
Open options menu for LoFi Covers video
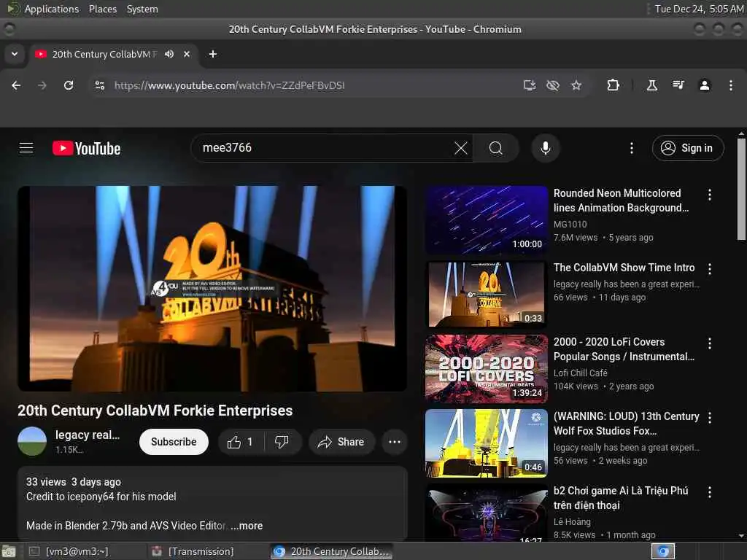(710, 343)
